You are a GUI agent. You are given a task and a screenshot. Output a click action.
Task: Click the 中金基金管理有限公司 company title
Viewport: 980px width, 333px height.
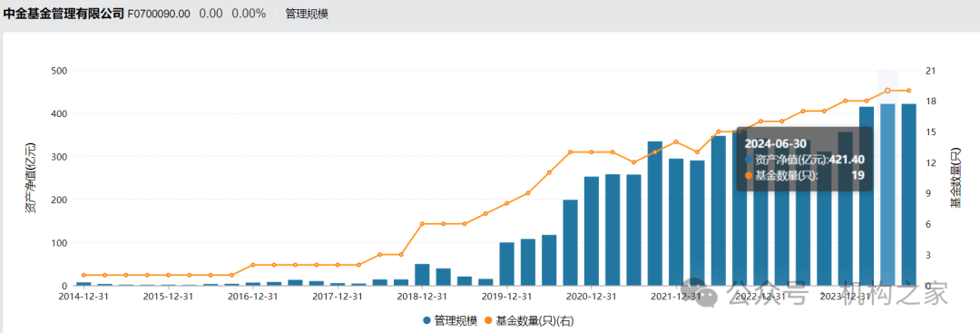[x=64, y=14]
